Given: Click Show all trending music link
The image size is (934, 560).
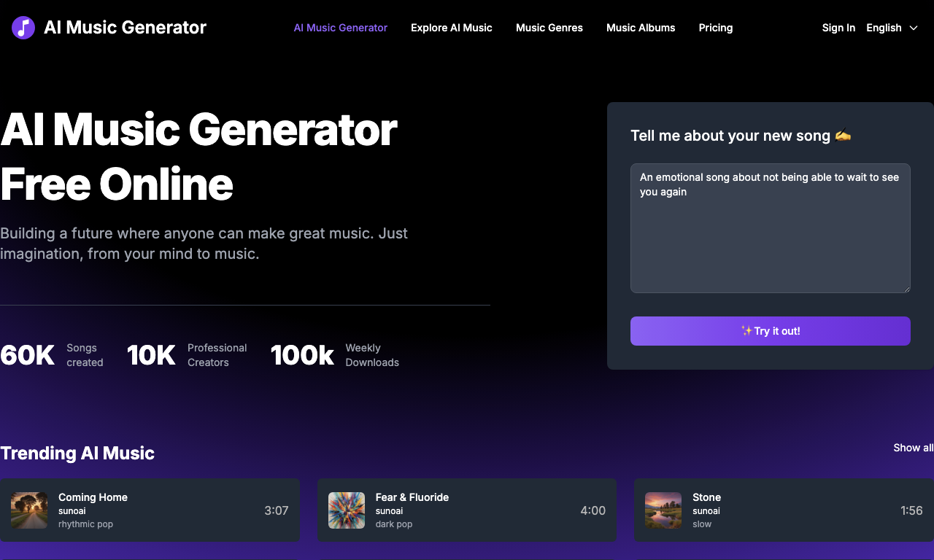Looking at the screenshot, I should [913, 448].
